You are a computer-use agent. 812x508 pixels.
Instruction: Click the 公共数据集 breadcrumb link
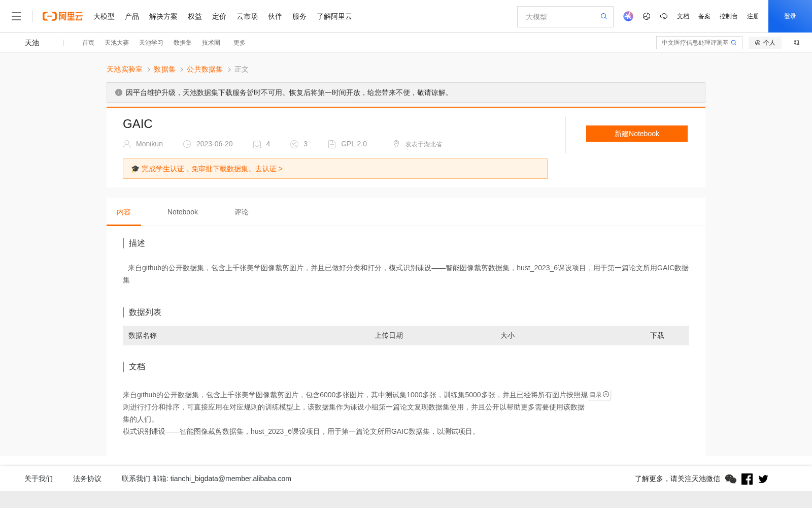205,69
